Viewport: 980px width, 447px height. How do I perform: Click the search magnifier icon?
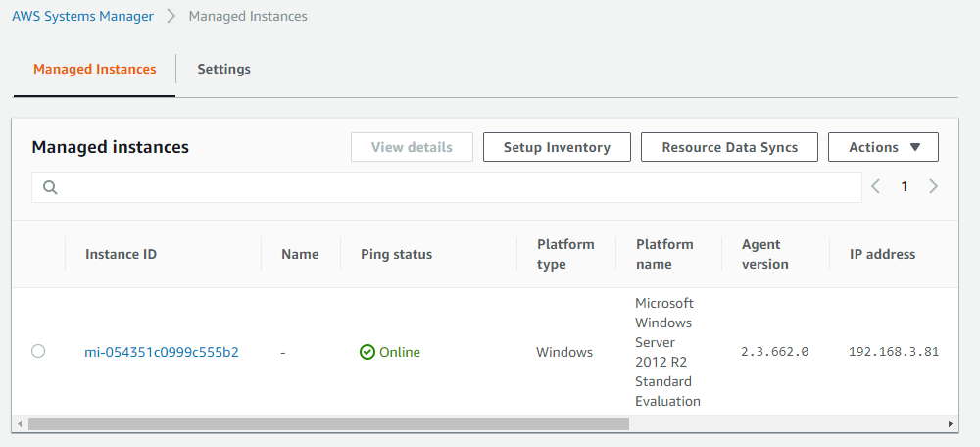coord(50,187)
